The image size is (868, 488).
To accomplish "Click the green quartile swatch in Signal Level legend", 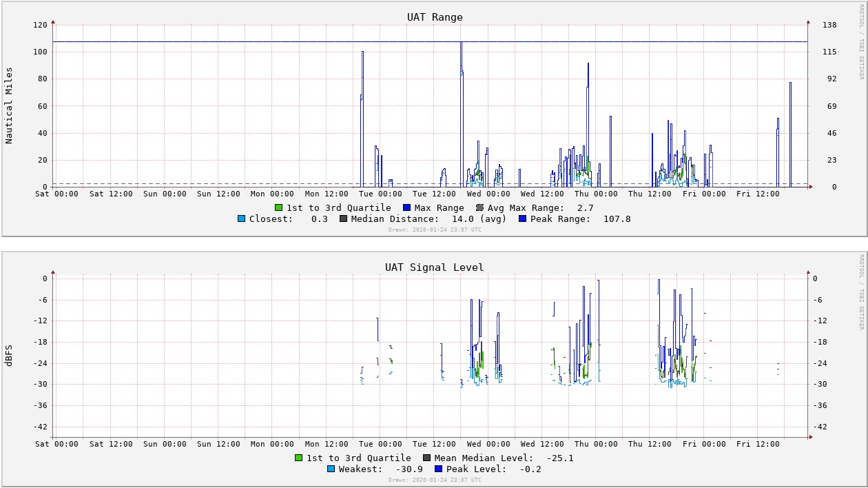I will tap(298, 458).
